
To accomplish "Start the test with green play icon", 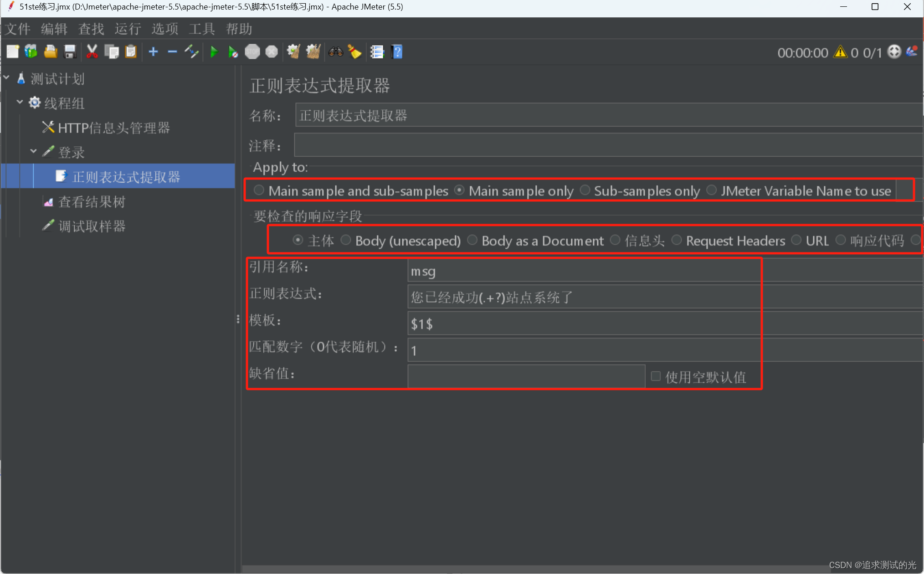I will tap(214, 52).
